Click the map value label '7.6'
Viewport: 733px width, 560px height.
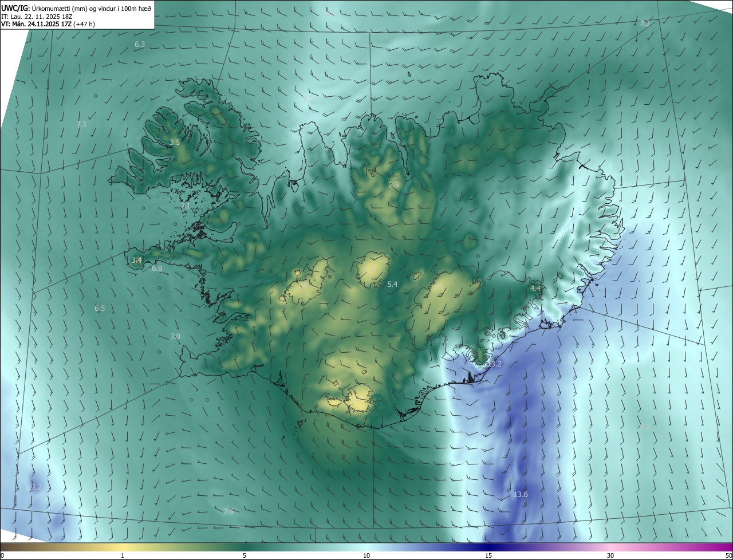coord(228,511)
